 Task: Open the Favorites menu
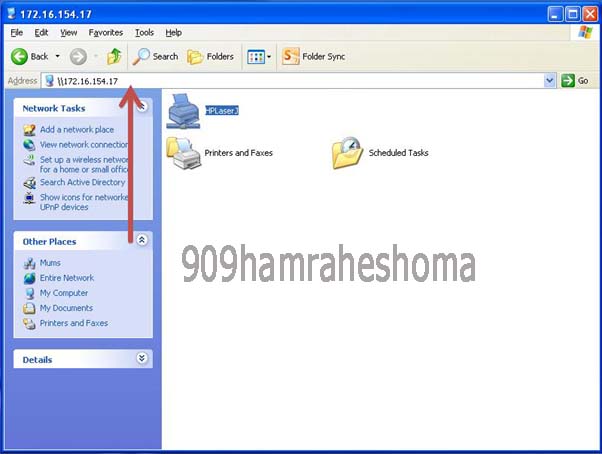106,33
